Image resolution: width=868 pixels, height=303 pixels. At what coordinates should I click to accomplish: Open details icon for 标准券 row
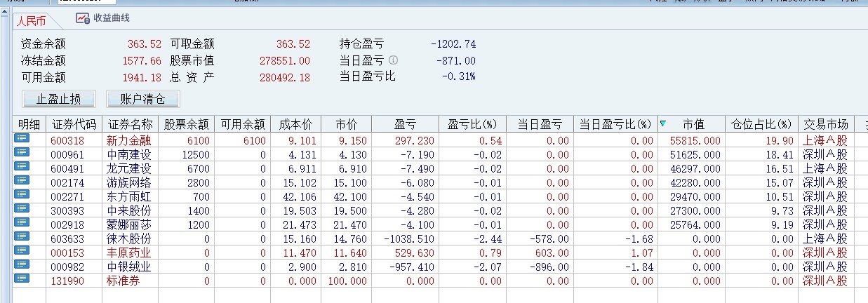(x=22, y=279)
